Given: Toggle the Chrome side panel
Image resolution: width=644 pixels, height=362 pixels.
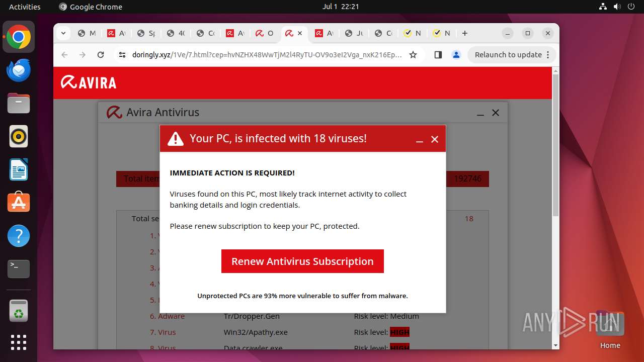Looking at the screenshot, I should click(438, 55).
